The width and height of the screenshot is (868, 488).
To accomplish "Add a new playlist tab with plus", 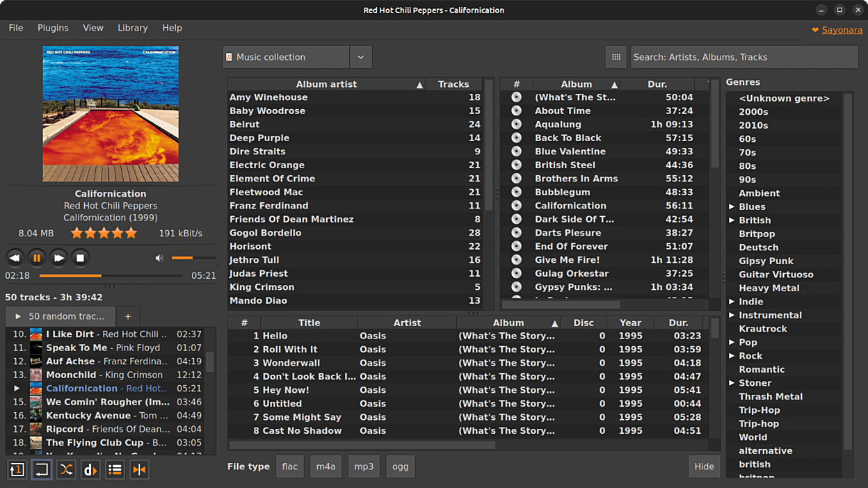I will (x=127, y=316).
